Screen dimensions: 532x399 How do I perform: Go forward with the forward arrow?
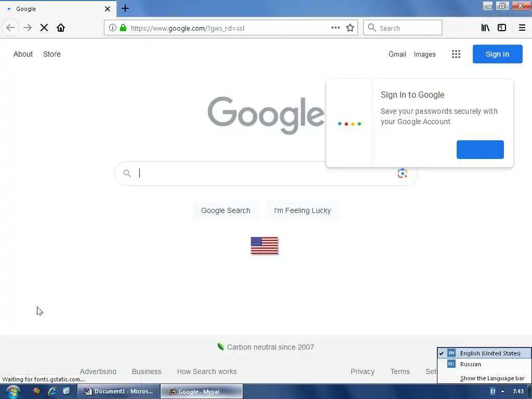pos(28,28)
